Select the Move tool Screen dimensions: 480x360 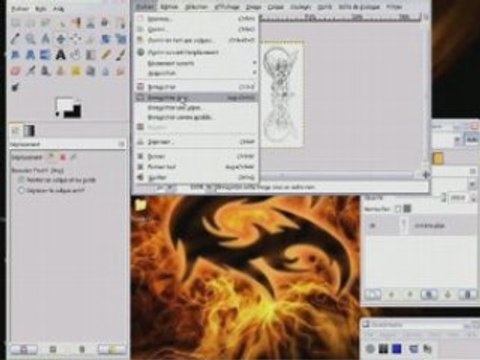point(61,39)
